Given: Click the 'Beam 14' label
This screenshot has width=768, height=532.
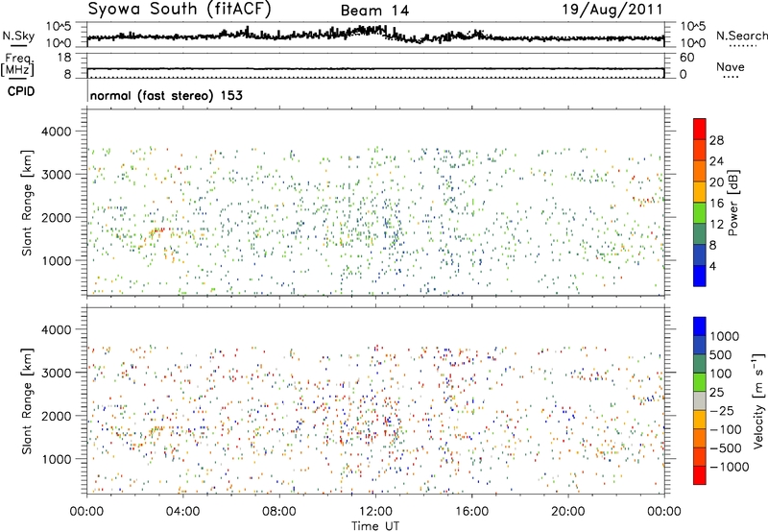Looking at the screenshot, I should tap(374, 11).
